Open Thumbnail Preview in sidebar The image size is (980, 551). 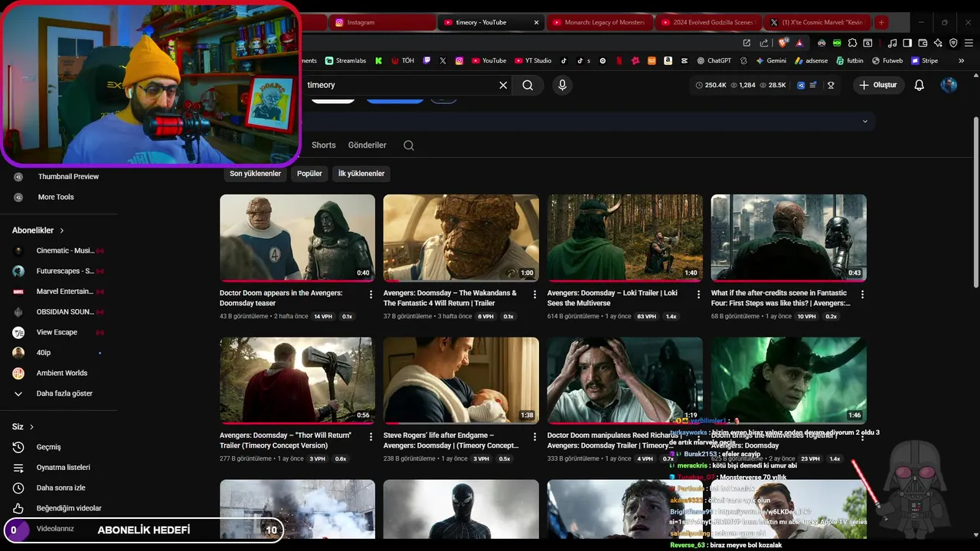point(57,177)
